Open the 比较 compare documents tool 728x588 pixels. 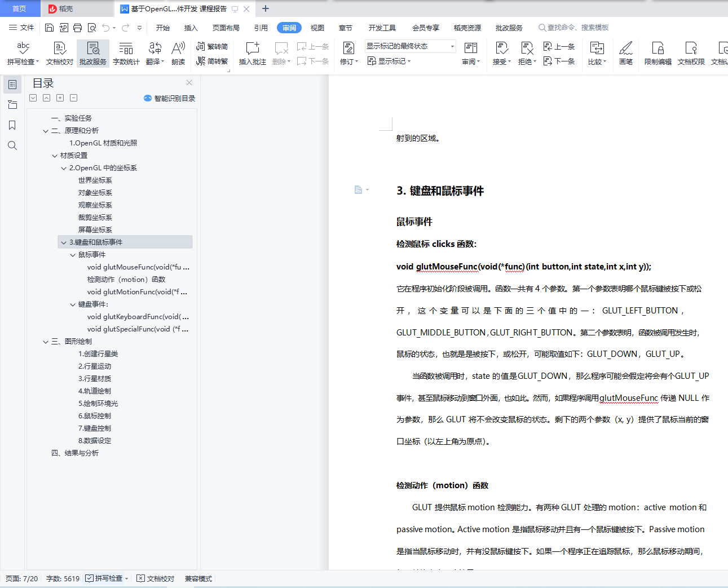tap(597, 54)
